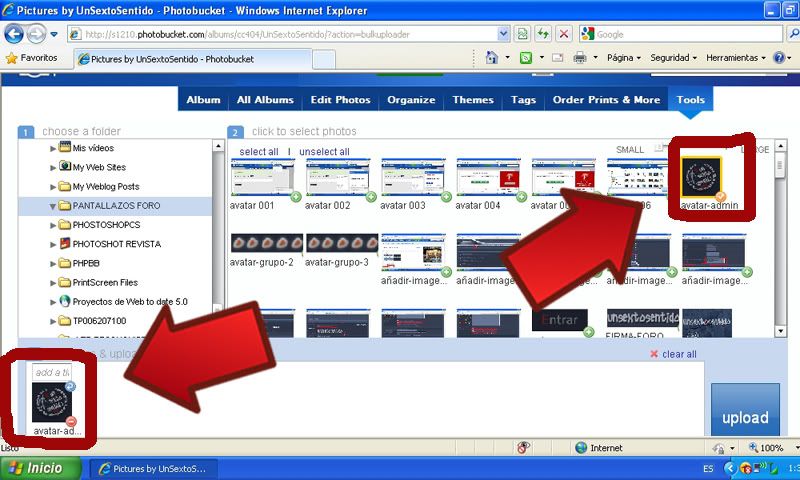
Task: Click the ES language indicator in tray
Action: point(708,468)
